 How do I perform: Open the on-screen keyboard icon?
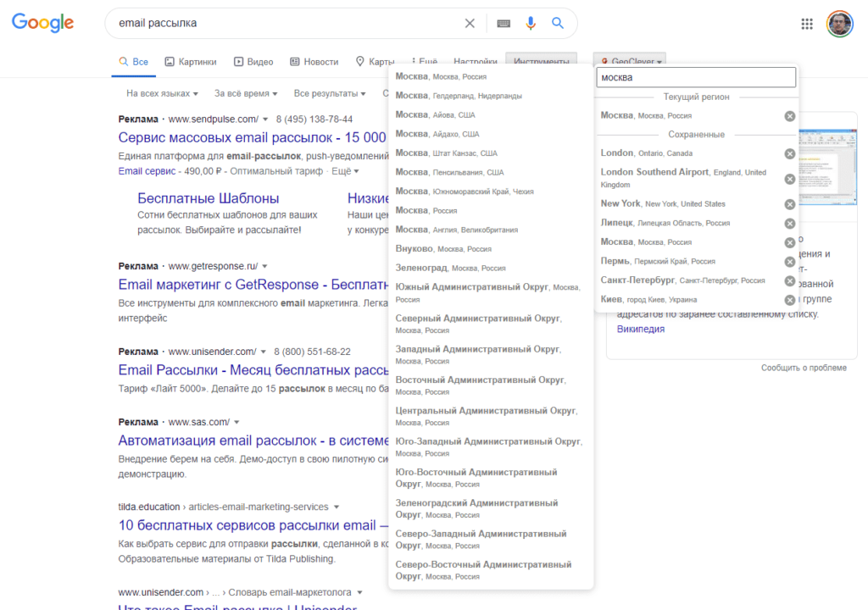click(504, 23)
